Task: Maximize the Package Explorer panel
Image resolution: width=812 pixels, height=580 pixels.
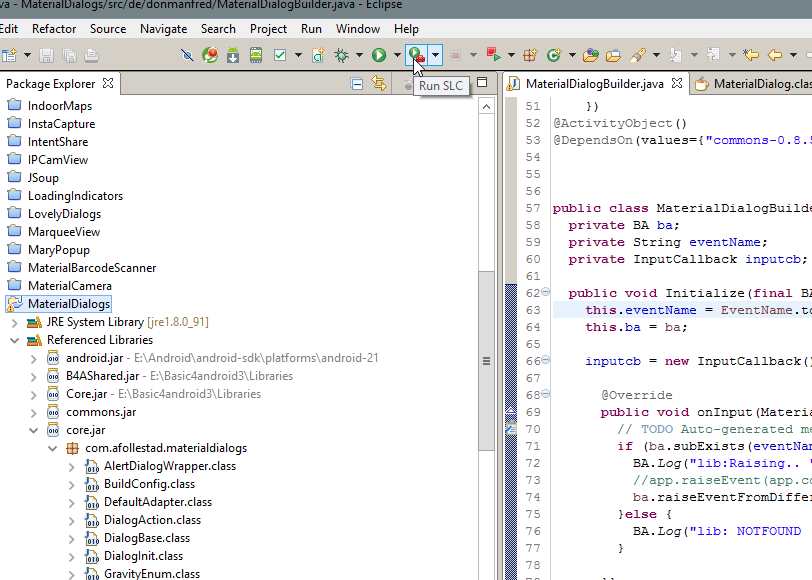Action: coord(482,83)
